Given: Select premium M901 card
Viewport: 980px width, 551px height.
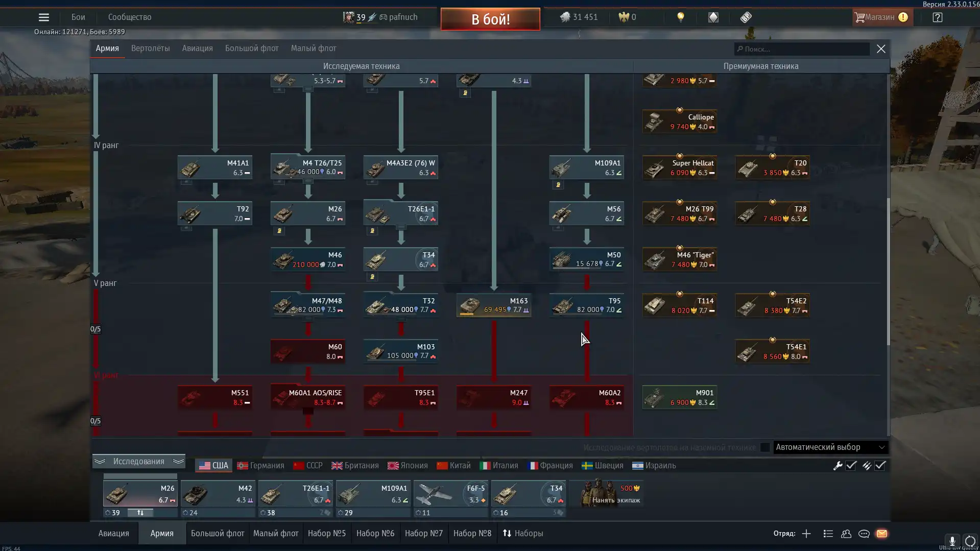Looking at the screenshot, I should (x=680, y=397).
